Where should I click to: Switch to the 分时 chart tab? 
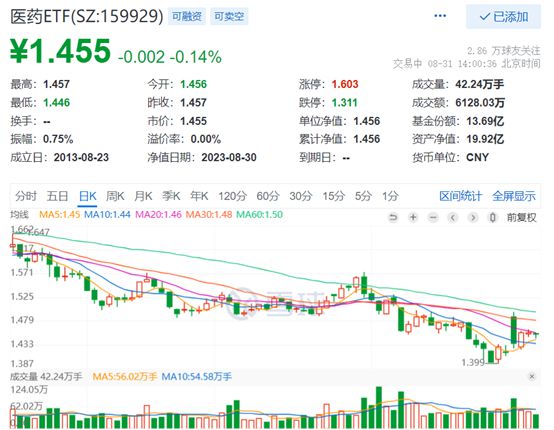click(x=26, y=196)
